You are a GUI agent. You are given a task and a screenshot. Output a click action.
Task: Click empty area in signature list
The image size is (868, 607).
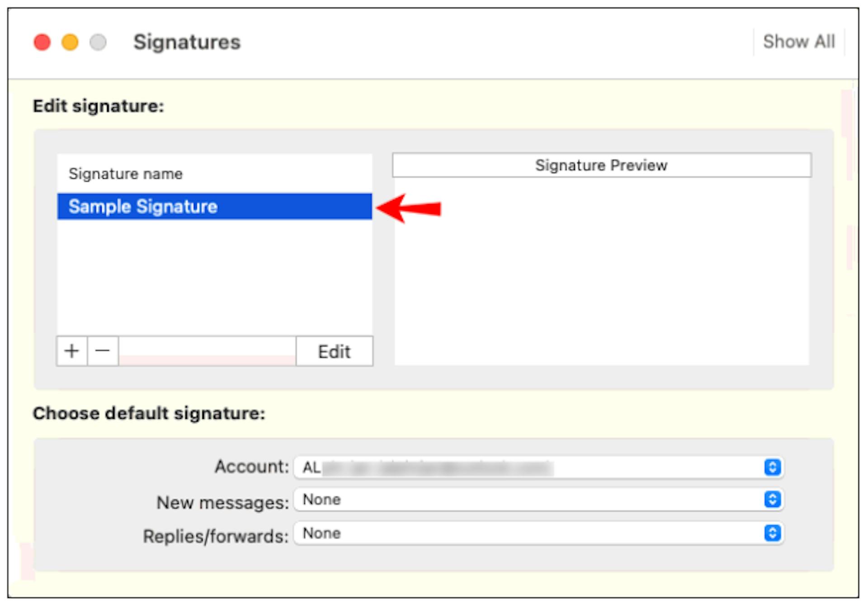[215, 277]
